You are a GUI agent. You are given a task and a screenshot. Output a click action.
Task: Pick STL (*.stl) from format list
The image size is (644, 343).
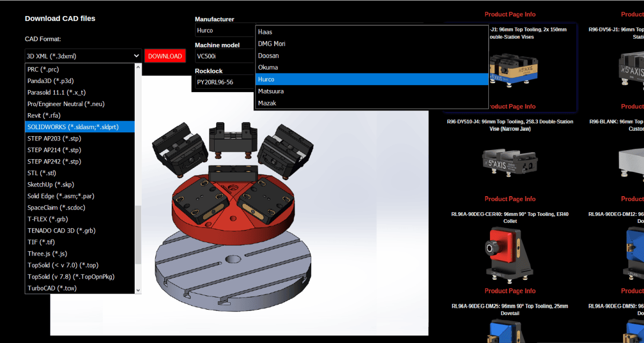(42, 173)
